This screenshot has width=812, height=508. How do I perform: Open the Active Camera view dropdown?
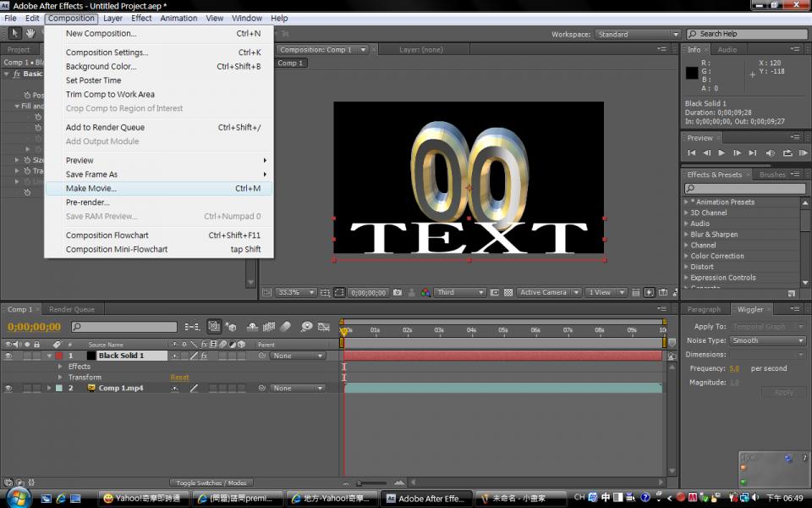[548, 292]
